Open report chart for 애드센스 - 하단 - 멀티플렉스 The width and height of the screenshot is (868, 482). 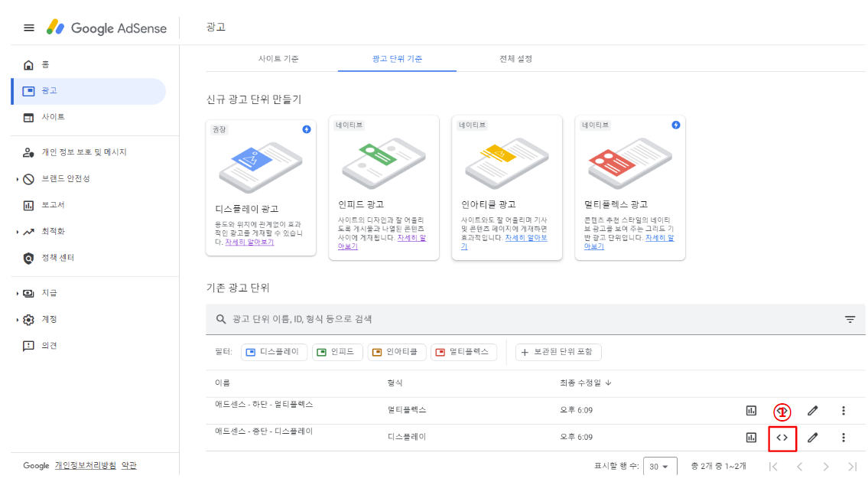click(x=750, y=410)
